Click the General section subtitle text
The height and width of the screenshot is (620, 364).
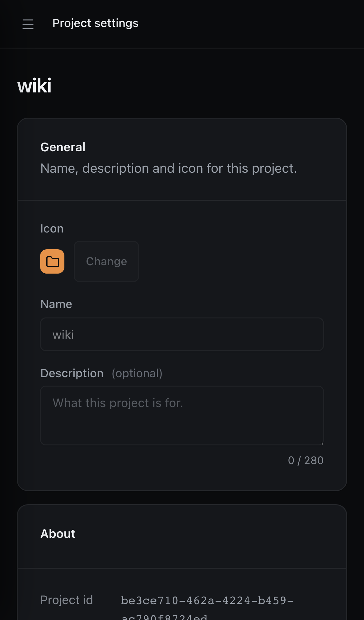pos(169,168)
